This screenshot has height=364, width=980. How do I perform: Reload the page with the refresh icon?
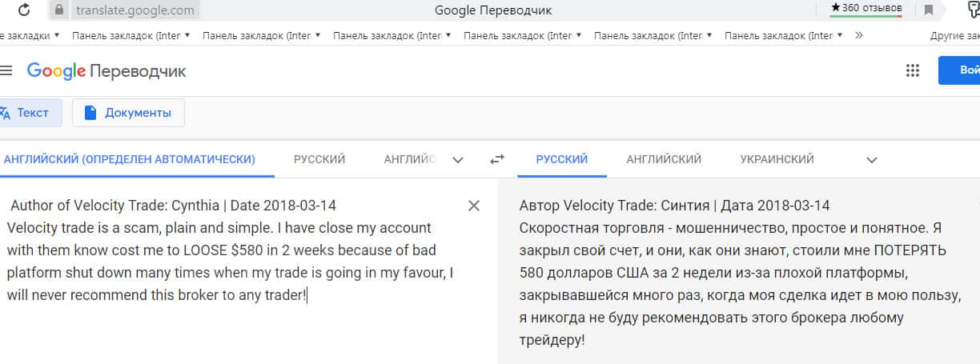pos(24,10)
